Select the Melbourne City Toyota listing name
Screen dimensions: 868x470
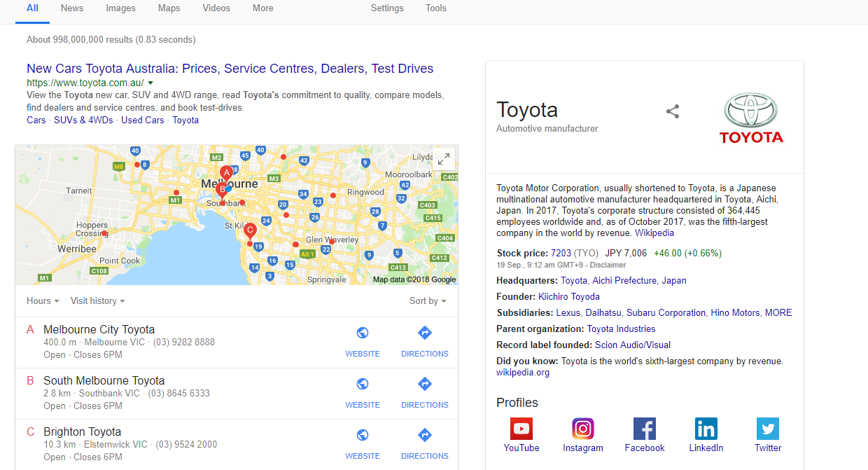[99, 329]
